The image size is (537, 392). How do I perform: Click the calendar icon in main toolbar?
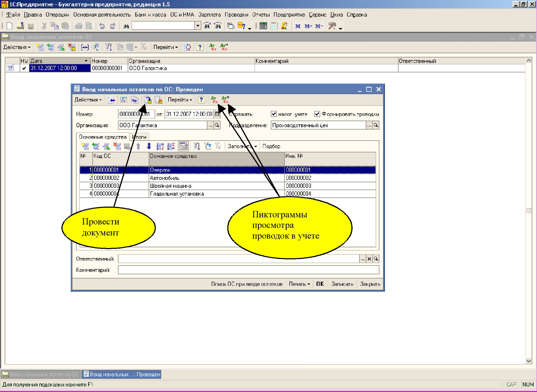274,26
